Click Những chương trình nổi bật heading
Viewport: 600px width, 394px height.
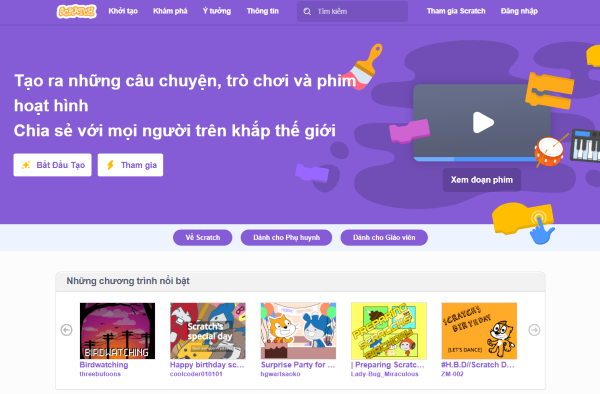pyautogui.click(x=128, y=281)
